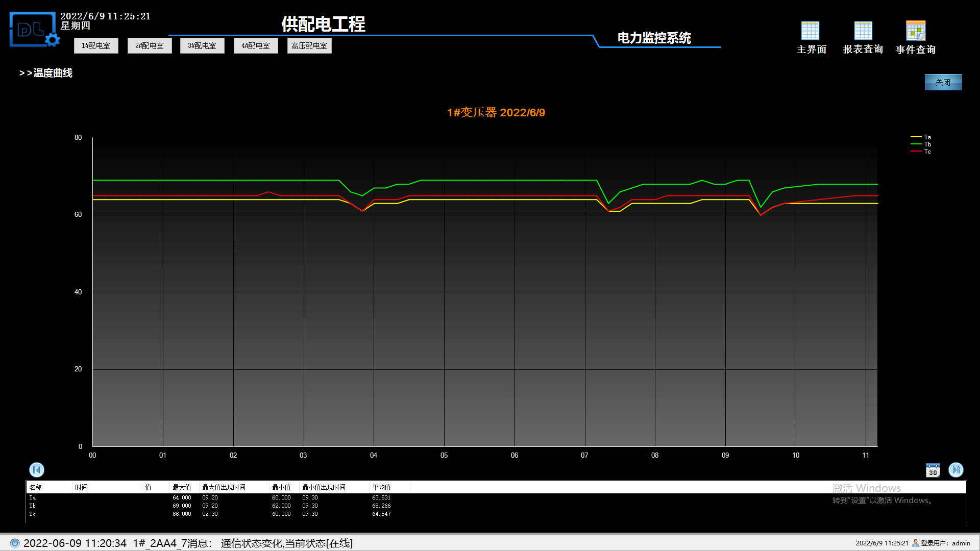Open the 3#配电室 room page
Screen dimensions: 980x551
tap(202, 46)
